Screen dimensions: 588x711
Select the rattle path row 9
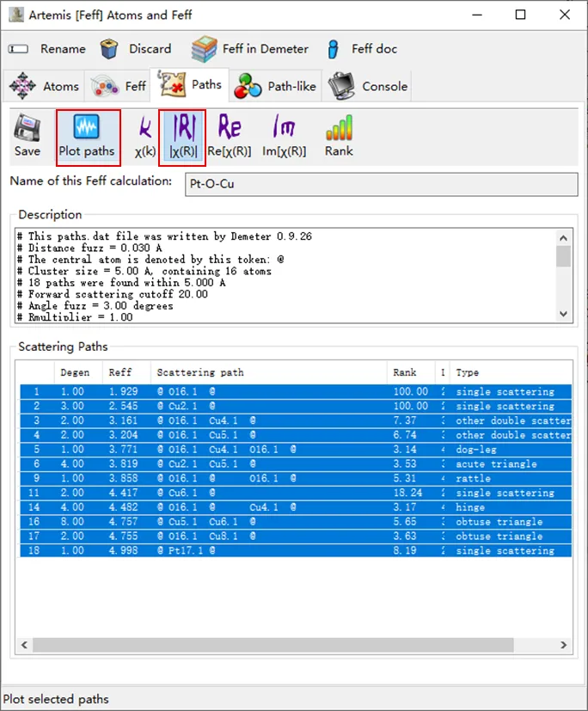point(296,478)
